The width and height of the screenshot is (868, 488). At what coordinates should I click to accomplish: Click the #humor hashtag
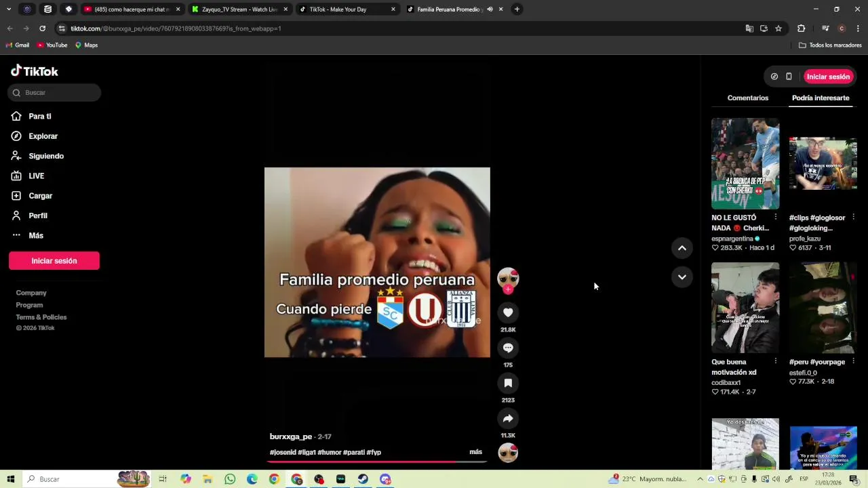click(x=330, y=452)
